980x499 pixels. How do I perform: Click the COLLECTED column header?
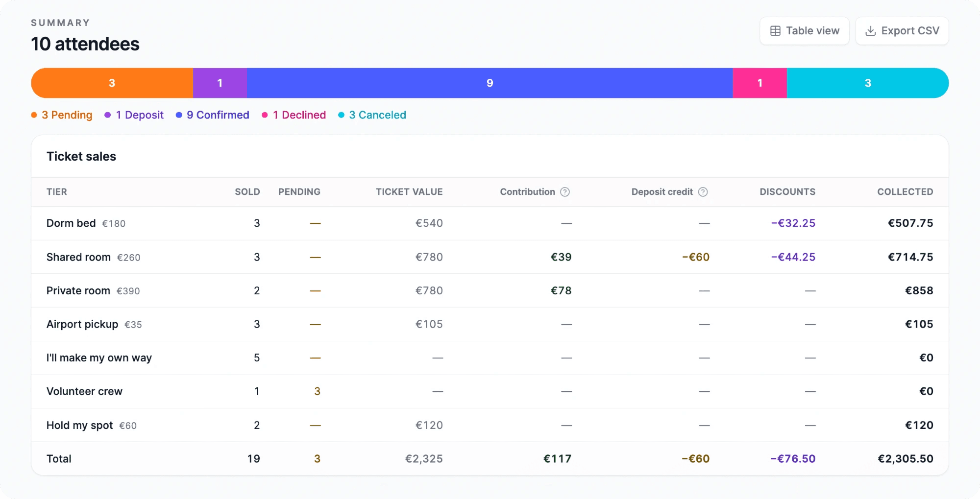905,192
